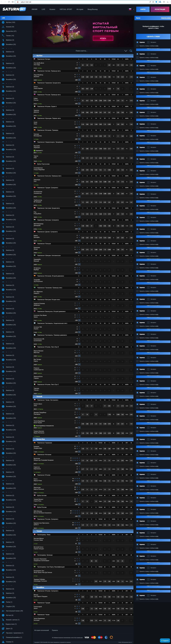The width and height of the screenshot is (171, 644).
Task: Open the LIVE item in top navigation
Action: click(43, 9)
